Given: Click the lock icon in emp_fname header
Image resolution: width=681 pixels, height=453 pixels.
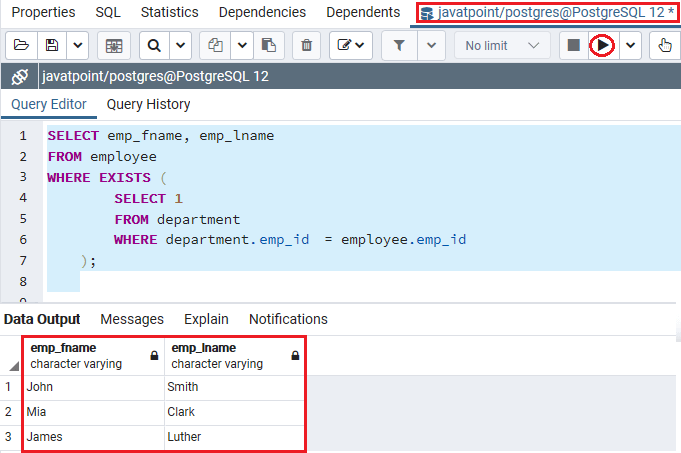Looking at the screenshot, I should (154, 356).
